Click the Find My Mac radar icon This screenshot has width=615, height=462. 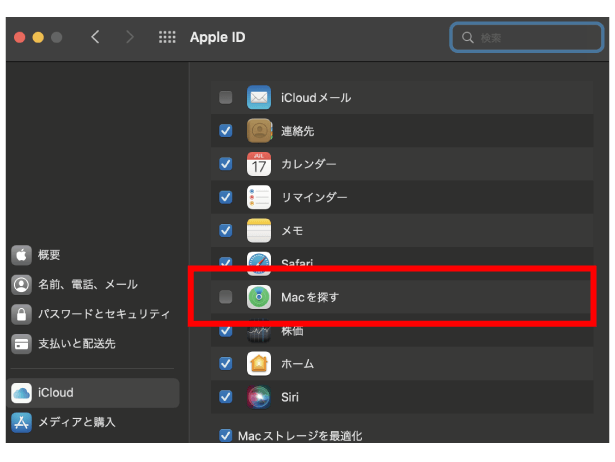tap(259, 297)
